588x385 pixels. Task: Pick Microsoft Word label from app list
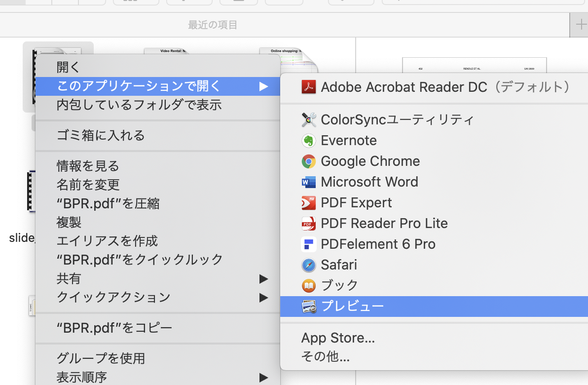click(x=369, y=182)
